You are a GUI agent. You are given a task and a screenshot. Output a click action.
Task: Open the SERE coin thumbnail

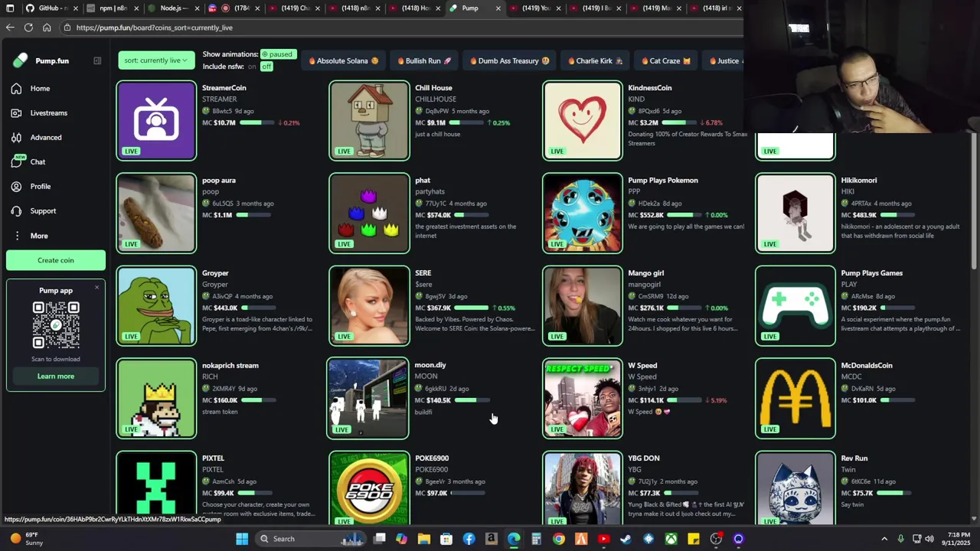point(369,306)
